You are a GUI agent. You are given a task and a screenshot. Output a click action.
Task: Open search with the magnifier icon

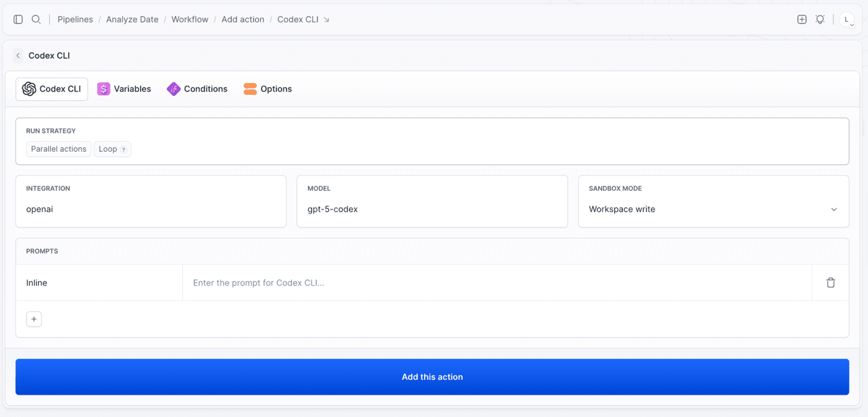click(x=36, y=19)
